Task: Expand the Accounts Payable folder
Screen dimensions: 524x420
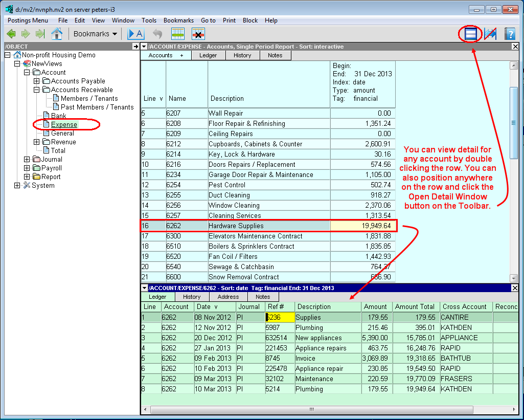Action: pos(37,81)
